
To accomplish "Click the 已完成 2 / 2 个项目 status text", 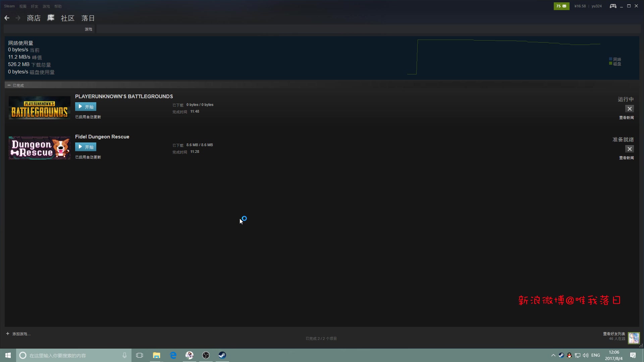I will [x=321, y=339].
